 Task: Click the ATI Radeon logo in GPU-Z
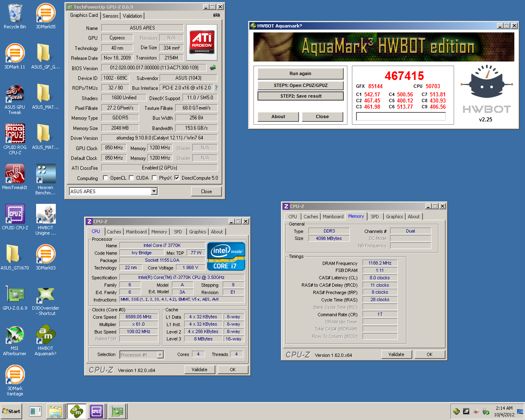(x=202, y=43)
